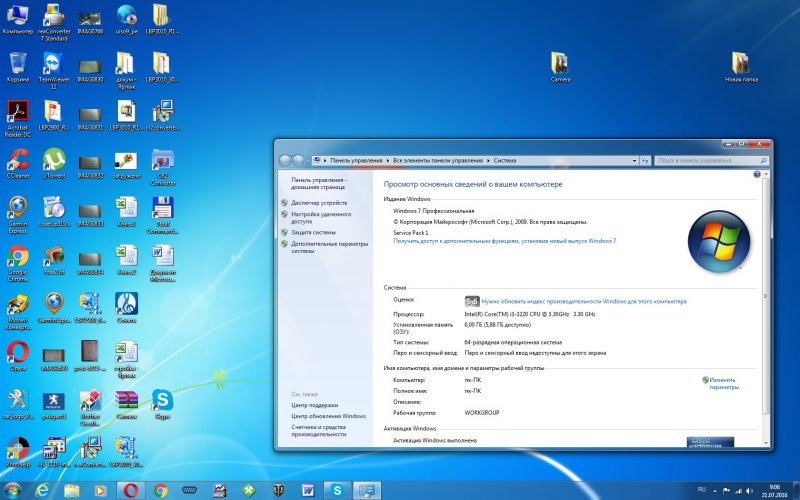Image resolution: width=800 pixels, height=500 pixels.
Task: Open Internet Explorer from the taskbar
Action: [x=42, y=490]
